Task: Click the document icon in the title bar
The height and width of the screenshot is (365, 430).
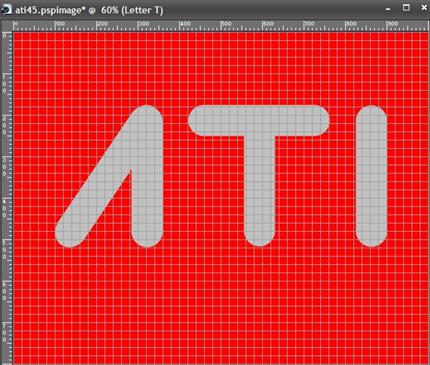Action: point(6,9)
